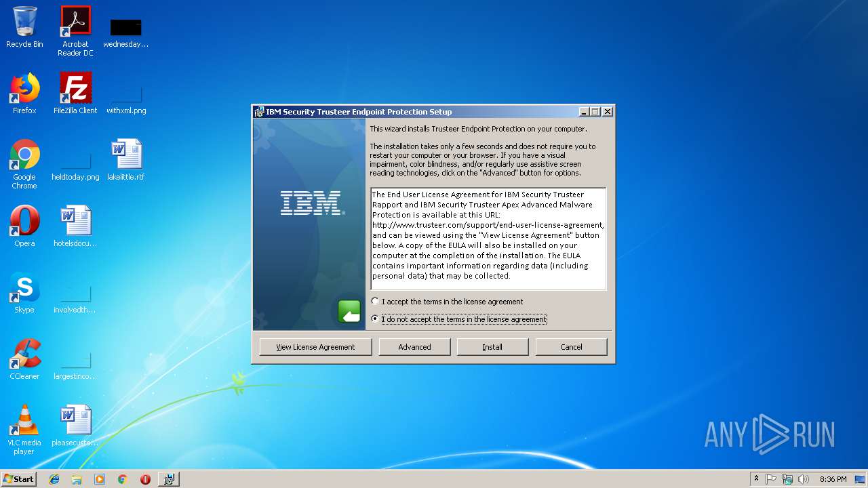Click the setup window title bar icon
The image size is (868, 488).
259,112
